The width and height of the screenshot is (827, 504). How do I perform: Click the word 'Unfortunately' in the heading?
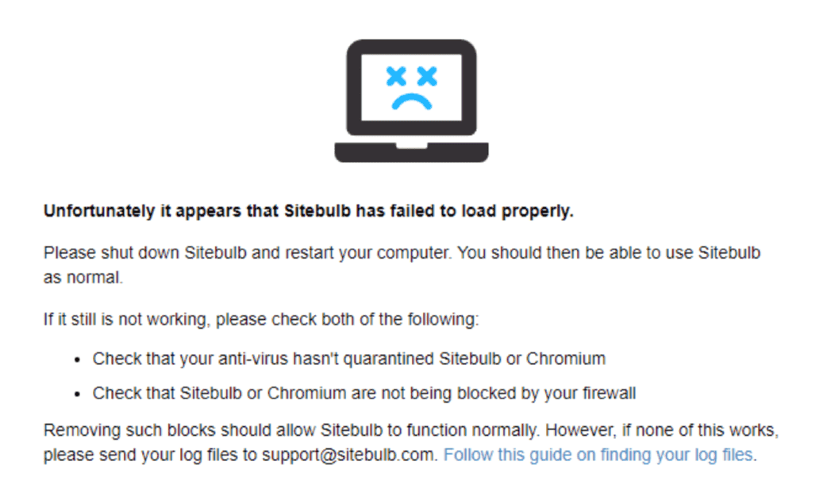click(90, 211)
